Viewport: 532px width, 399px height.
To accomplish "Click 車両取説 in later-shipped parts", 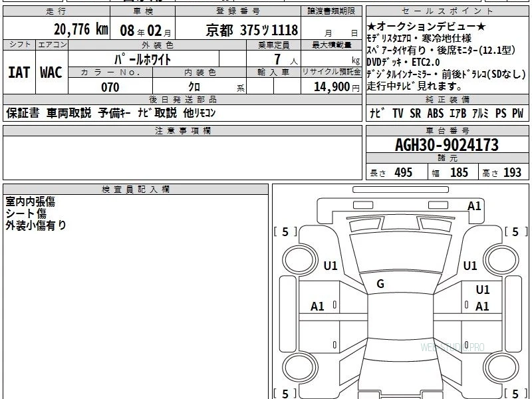I will (x=69, y=113).
